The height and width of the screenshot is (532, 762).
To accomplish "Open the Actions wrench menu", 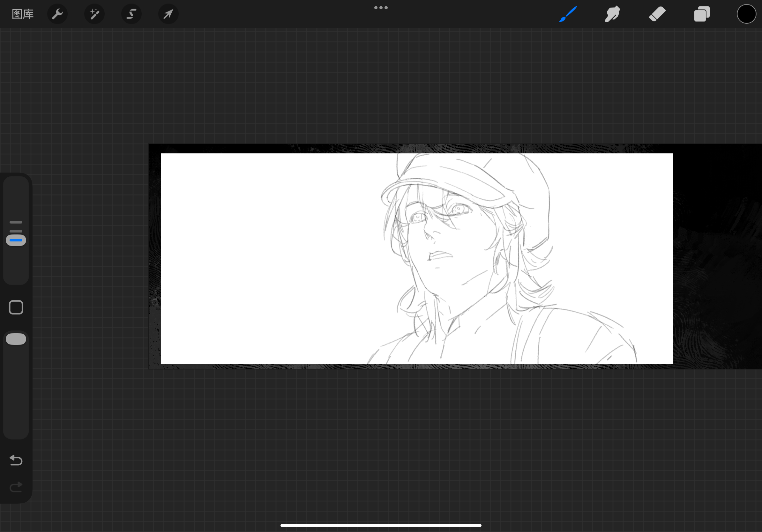I will [57, 14].
